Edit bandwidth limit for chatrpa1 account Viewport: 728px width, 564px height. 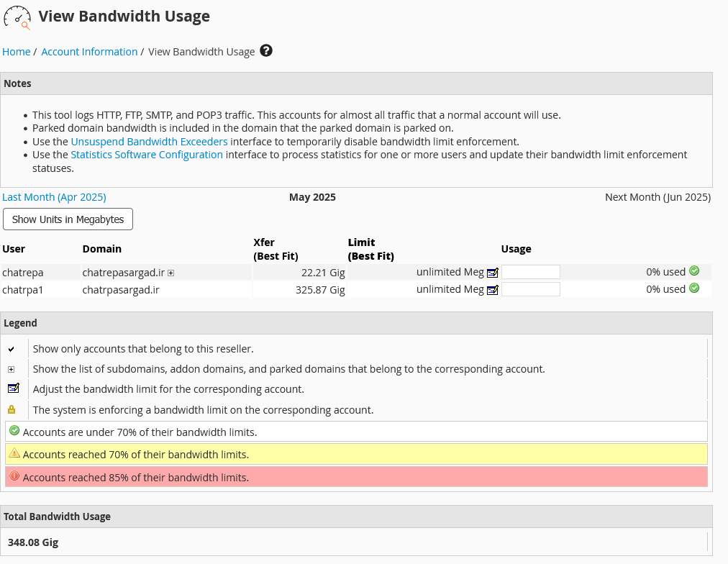(493, 290)
